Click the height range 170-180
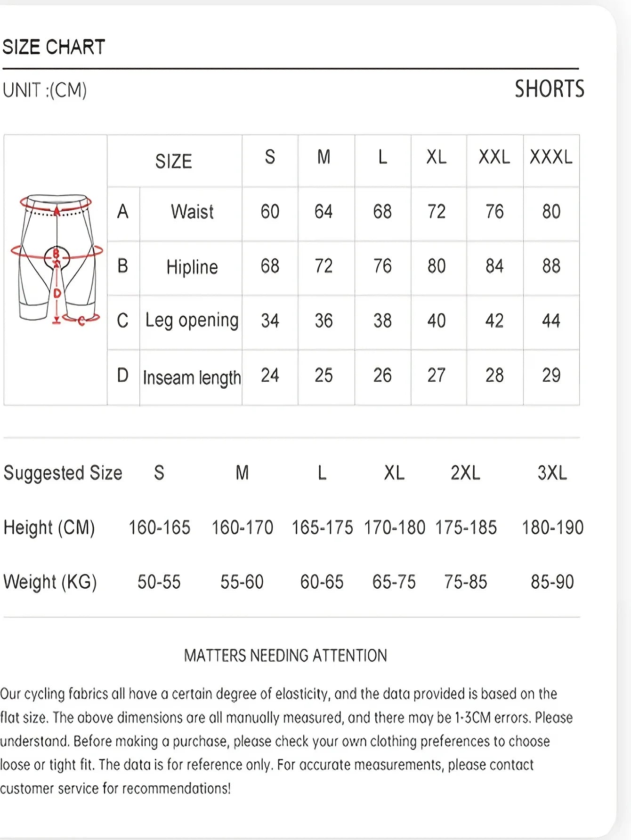 (395, 528)
